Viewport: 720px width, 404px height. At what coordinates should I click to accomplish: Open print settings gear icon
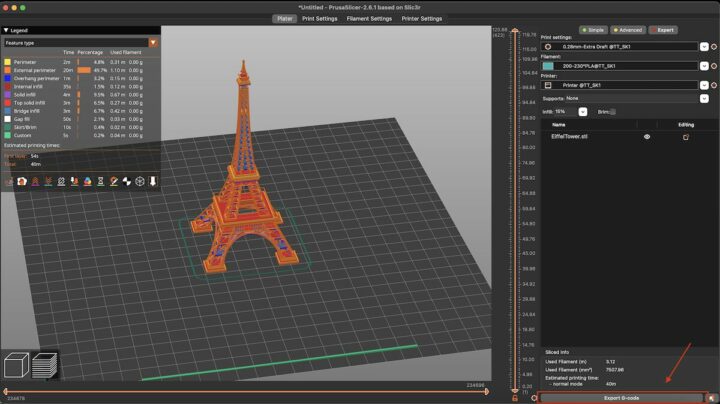[x=714, y=46]
